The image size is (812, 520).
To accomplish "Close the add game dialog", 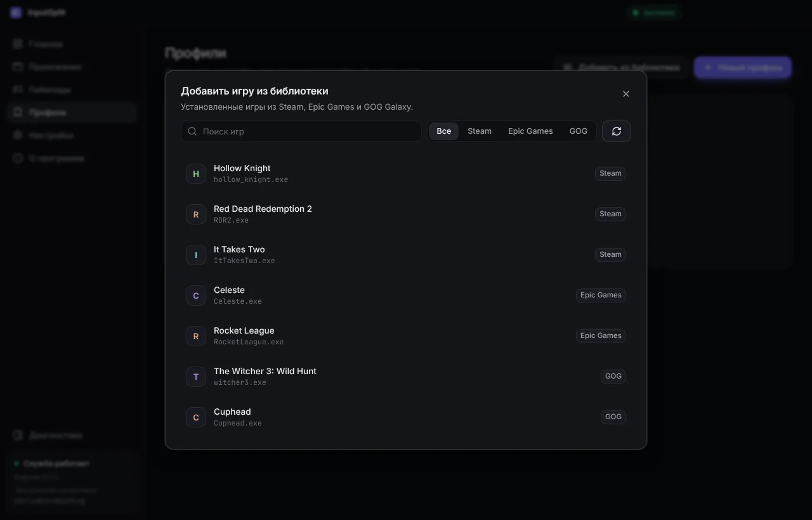I will (x=626, y=94).
